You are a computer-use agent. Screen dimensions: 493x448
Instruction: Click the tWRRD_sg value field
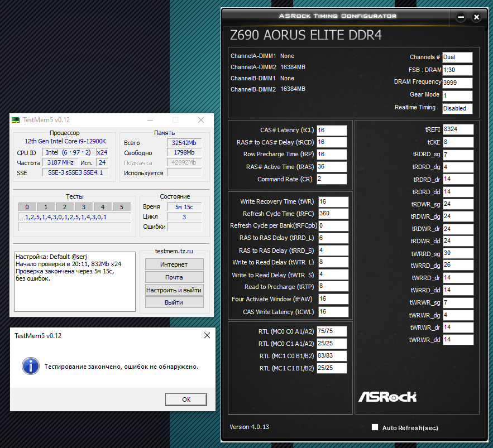pyautogui.click(x=458, y=253)
